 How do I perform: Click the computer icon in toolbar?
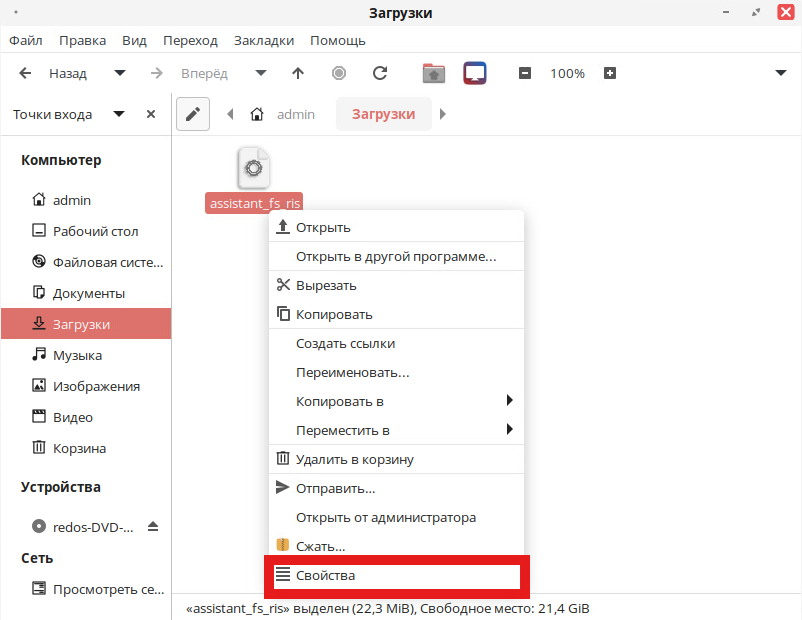pyautogui.click(x=475, y=73)
